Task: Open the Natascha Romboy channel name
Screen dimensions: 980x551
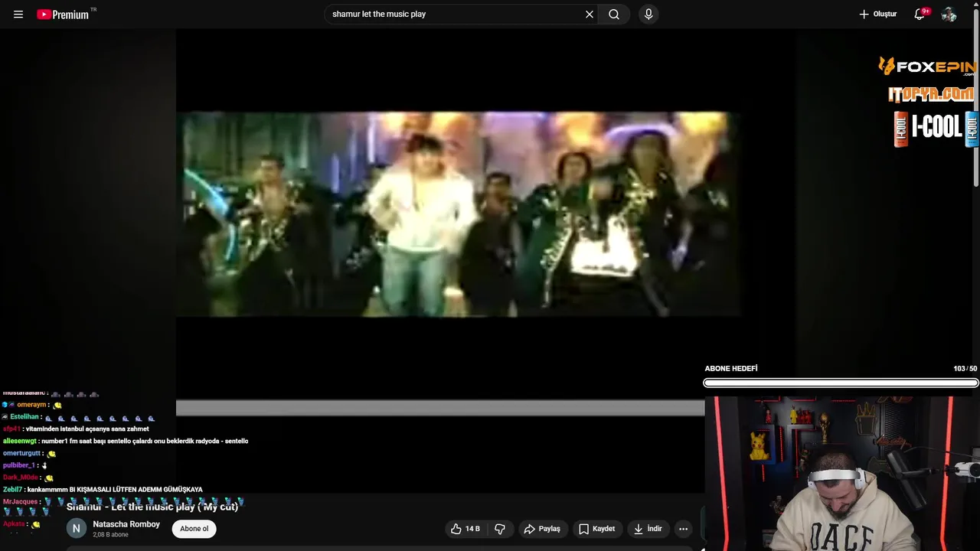Action: click(x=126, y=524)
